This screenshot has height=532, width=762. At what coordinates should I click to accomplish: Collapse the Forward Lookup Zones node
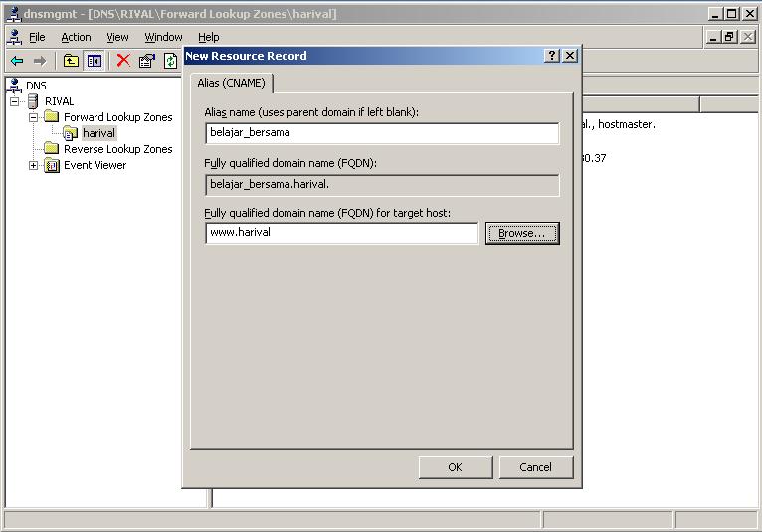(33, 117)
